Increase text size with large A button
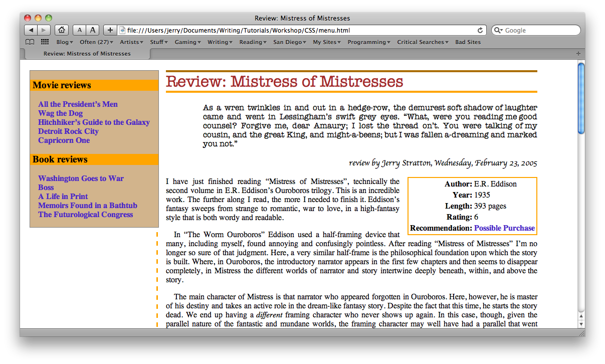The height and width of the screenshot is (364, 605). [x=93, y=31]
